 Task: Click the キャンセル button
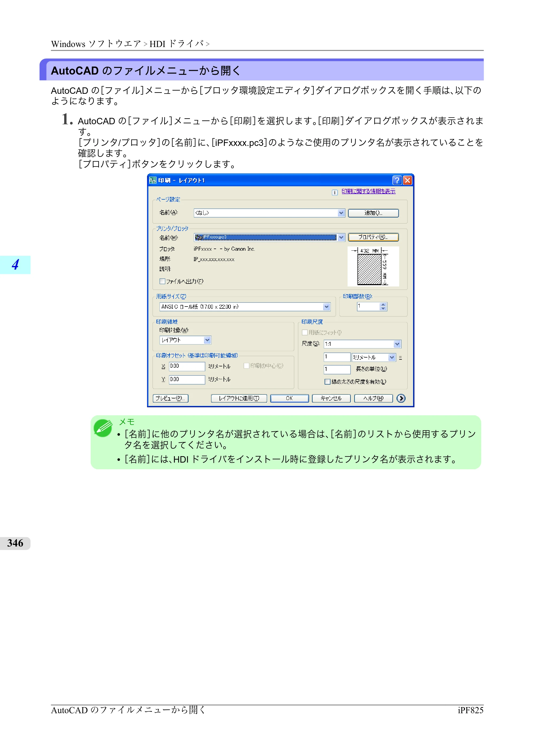[x=331, y=398]
